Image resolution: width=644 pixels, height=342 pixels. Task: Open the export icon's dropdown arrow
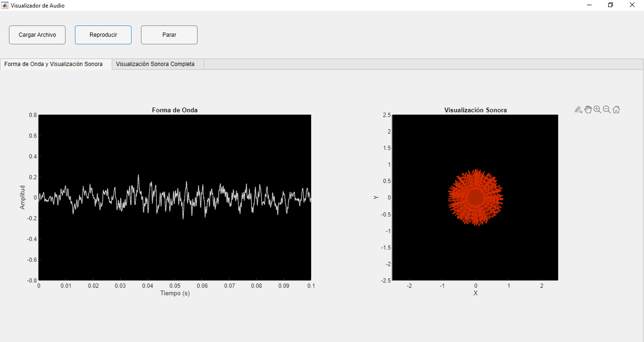coord(582,111)
